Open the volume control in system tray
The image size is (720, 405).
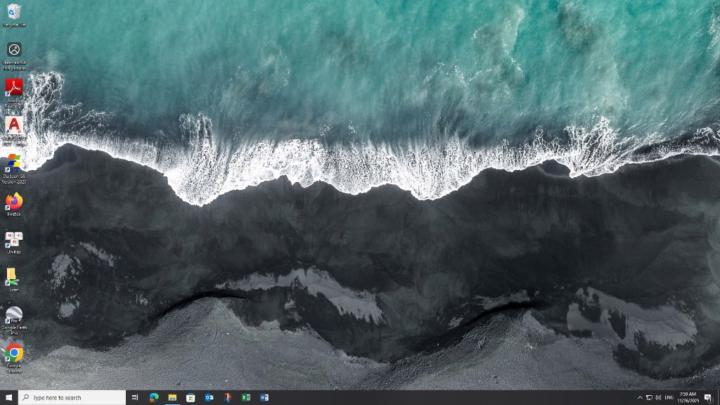pos(658,397)
